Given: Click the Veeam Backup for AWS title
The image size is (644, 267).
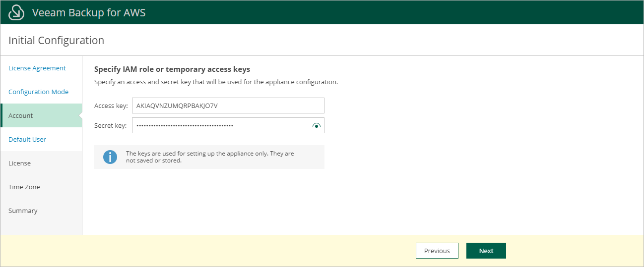Looking at the screenshot, I should pyautogui.click(x=89, y=12).
